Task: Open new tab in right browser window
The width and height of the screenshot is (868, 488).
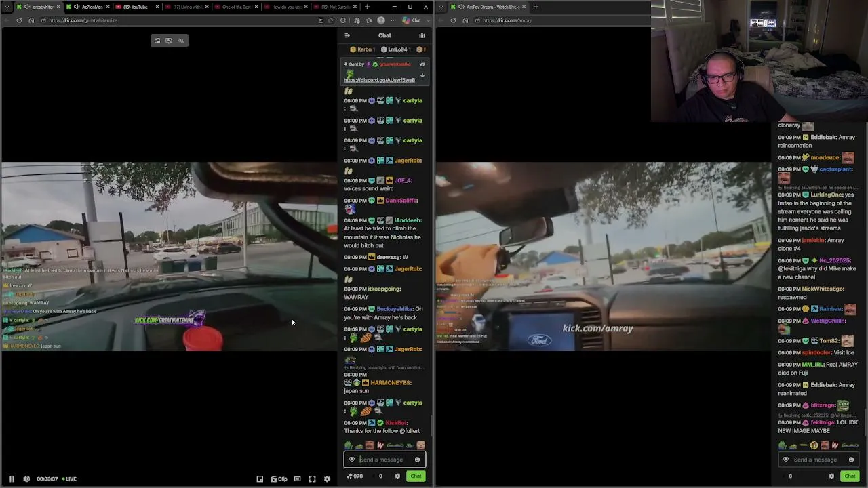Action: pos(536,7)
